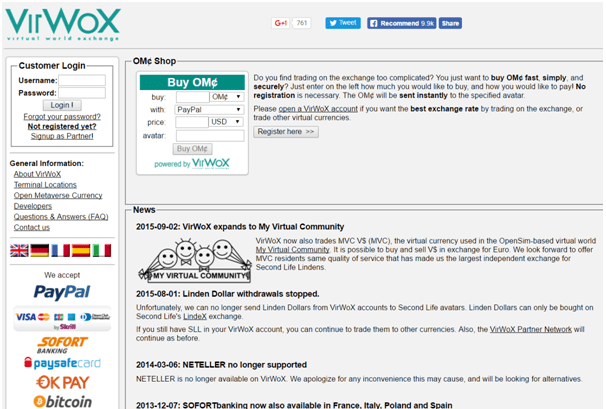The height and width of the screenshot is (409, 606).
Task: Focus the Password input field
Action: tap(82, 93)
